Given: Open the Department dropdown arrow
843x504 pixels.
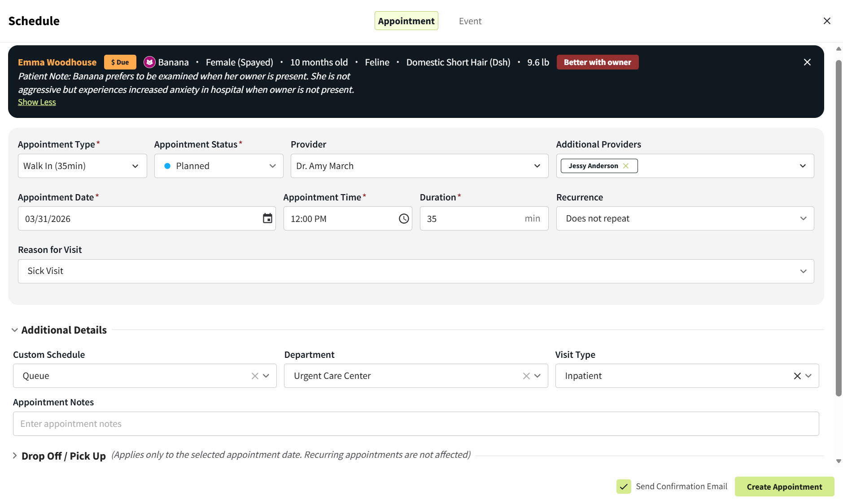Looking at the screenshot, I should 537,376.
